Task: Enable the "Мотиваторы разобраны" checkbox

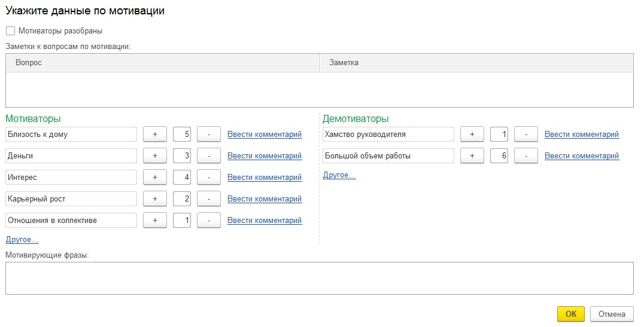Action: click(x=10, y=30)
